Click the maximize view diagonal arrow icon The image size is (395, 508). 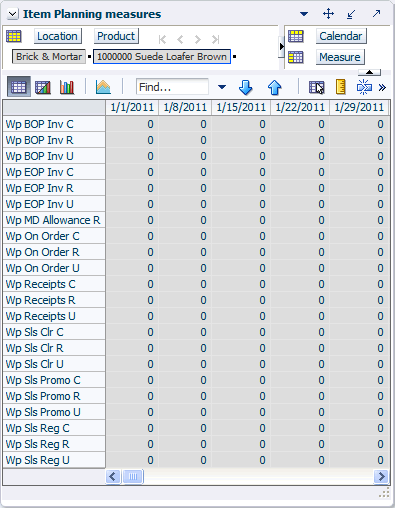[376, 14]
